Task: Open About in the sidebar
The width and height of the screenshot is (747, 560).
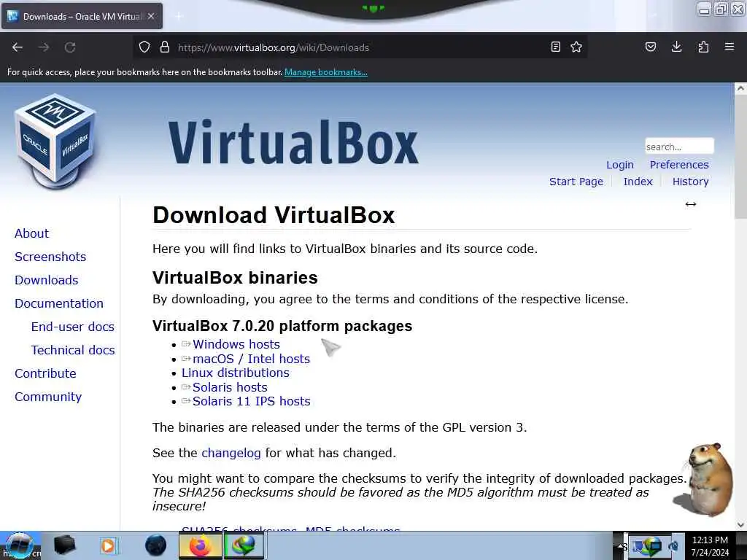Action: [31, 233]
